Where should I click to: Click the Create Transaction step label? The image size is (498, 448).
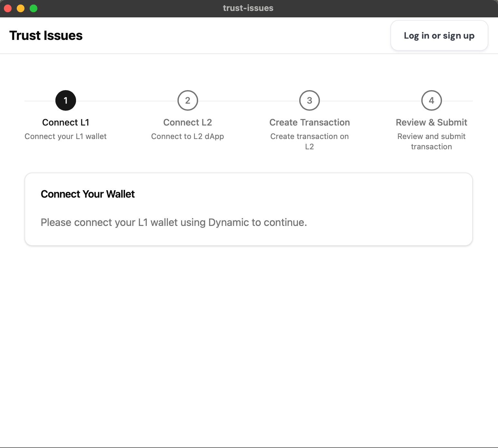[310, 122]
